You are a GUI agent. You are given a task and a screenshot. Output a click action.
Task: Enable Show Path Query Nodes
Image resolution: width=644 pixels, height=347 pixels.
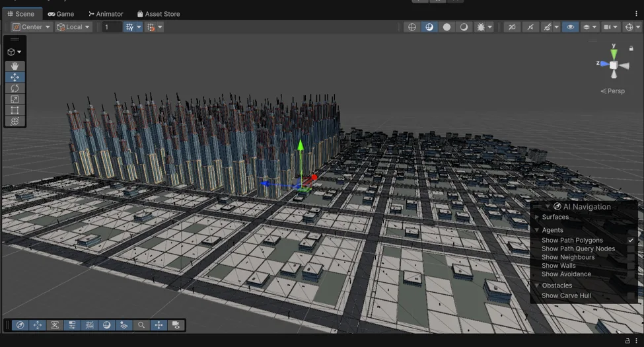(x=631, y=249)
